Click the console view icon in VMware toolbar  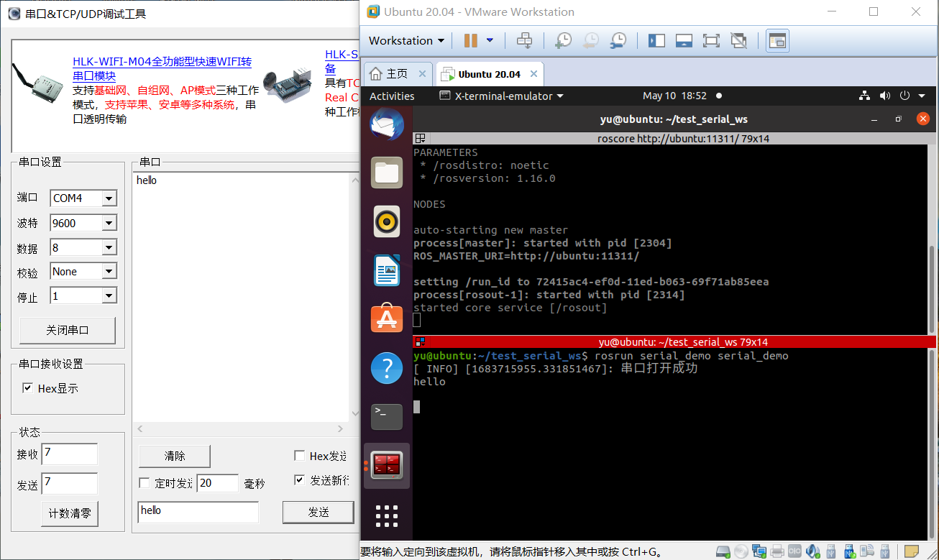click(x=777, y=40)
